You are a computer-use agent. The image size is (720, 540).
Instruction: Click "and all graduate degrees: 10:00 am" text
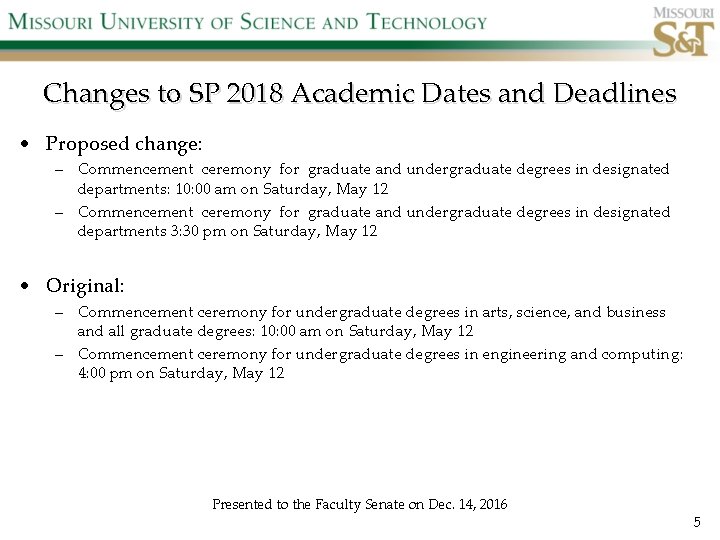click(x=275, y=330)
